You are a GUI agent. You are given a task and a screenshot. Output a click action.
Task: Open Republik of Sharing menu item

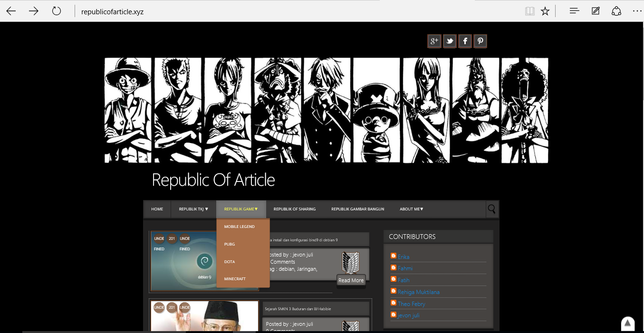click(x=295, y=209)
